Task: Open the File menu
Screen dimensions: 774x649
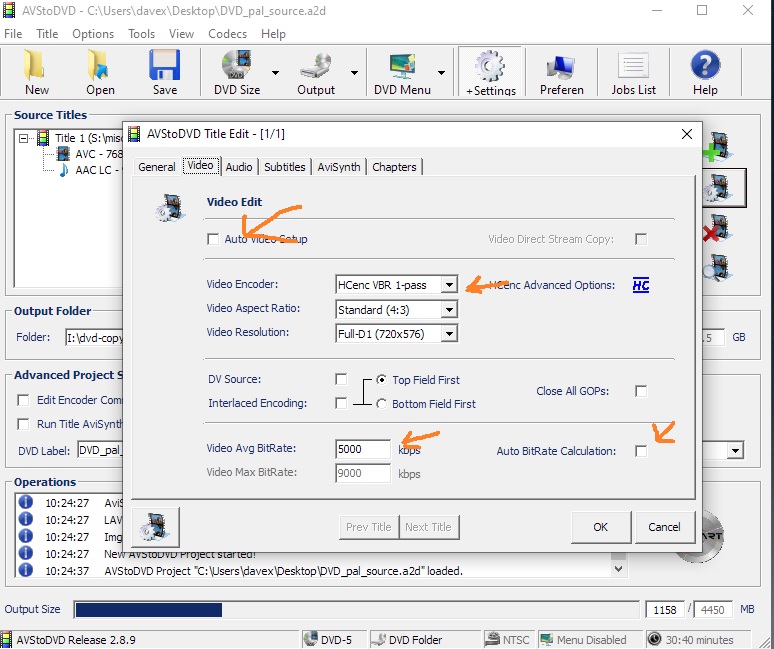Action: point(13,34)
